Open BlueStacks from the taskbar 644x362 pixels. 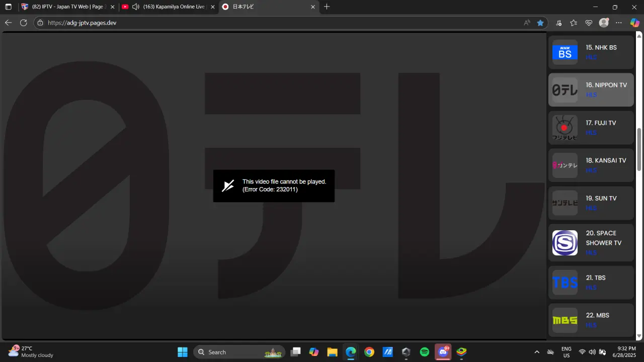coord(461,352)
